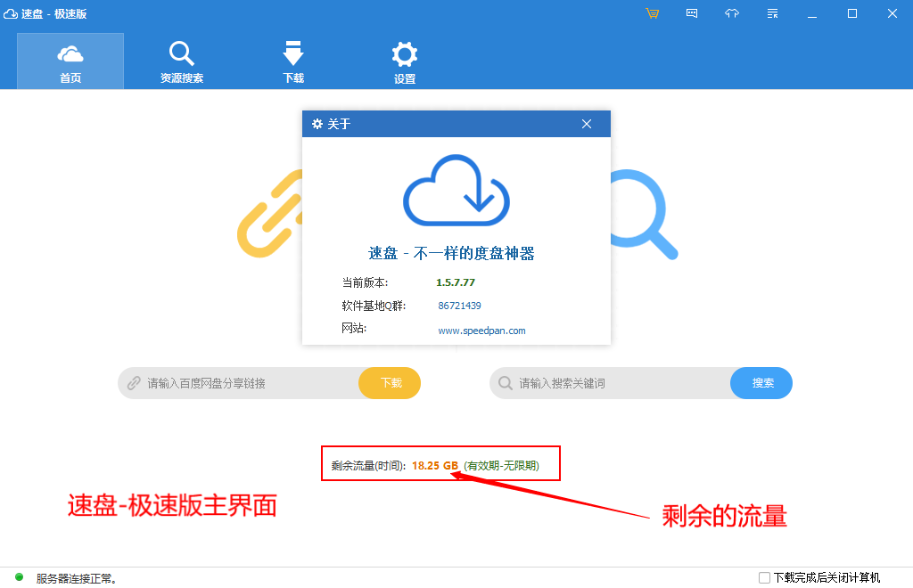Click the (有效期-无限期) validity text

(x=501, y=466)
